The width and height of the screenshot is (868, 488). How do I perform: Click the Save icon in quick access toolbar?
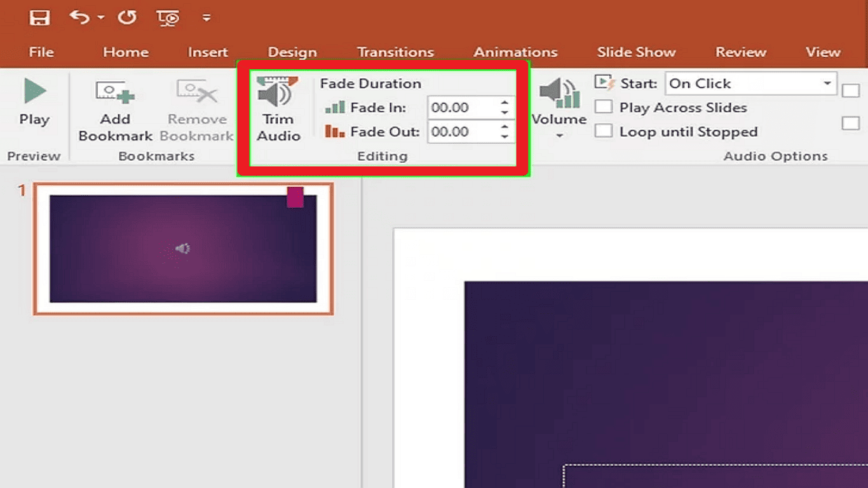[x=40, y=18]
